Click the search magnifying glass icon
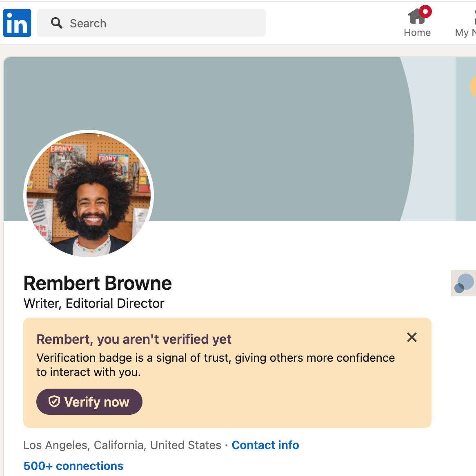This screenshot has height=476, width=476. coord(57,23)
